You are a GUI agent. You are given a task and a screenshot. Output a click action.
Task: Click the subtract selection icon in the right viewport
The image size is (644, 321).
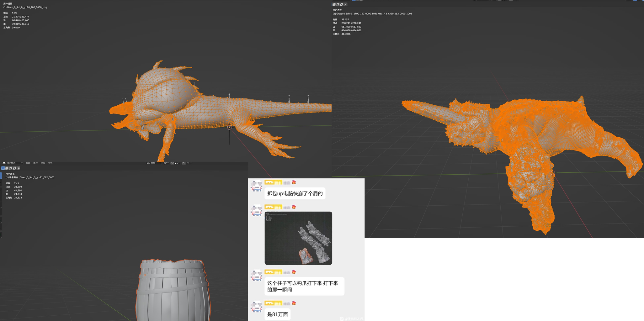pos(338,4)
